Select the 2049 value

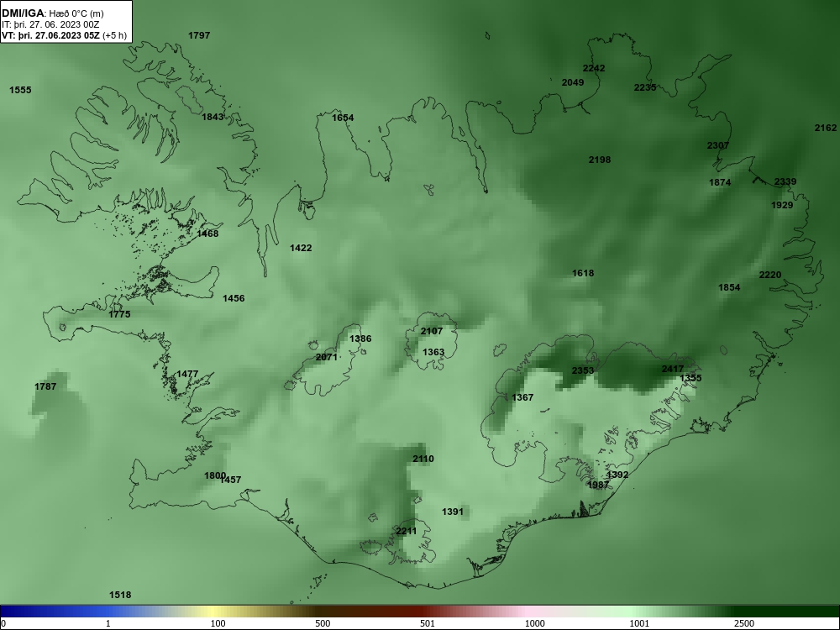tap(573, 82)
